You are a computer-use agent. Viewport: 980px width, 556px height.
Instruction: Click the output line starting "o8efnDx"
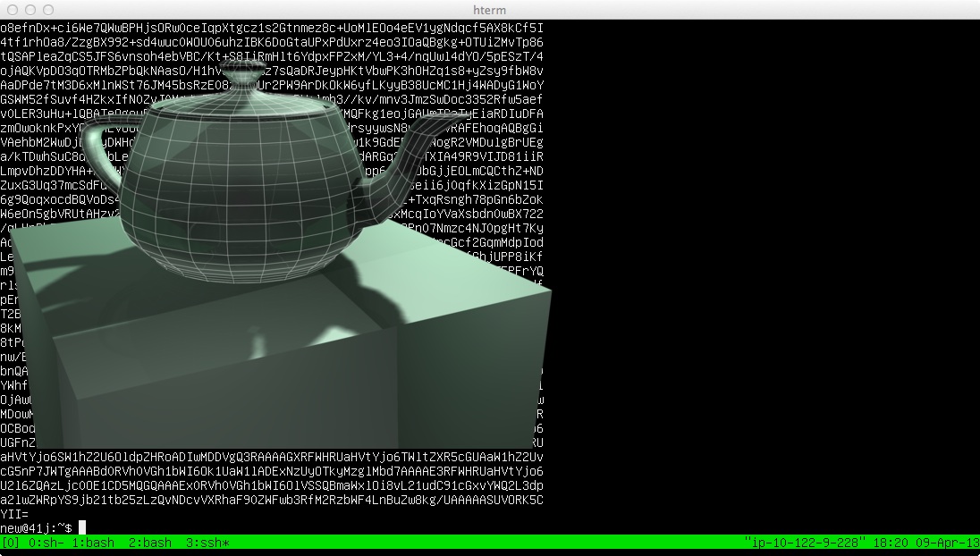click(x=272, y=28)
